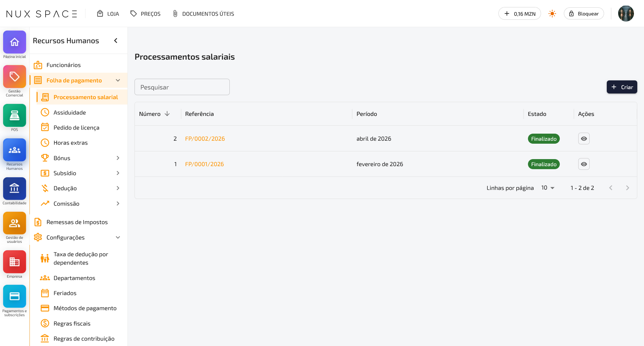Screen dimensions: 644x346
Task: Open Feriados in the sidebar
Action: pos(82,293)
